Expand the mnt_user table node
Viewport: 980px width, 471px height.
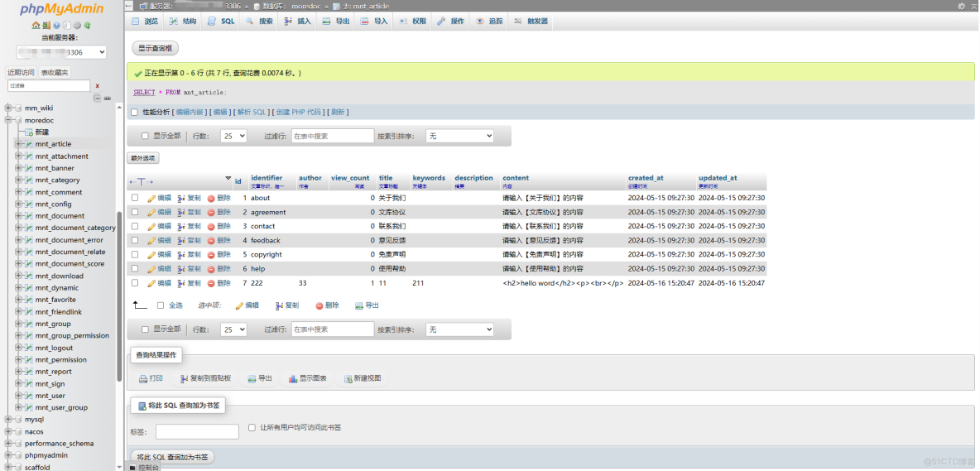coord(18,396)
